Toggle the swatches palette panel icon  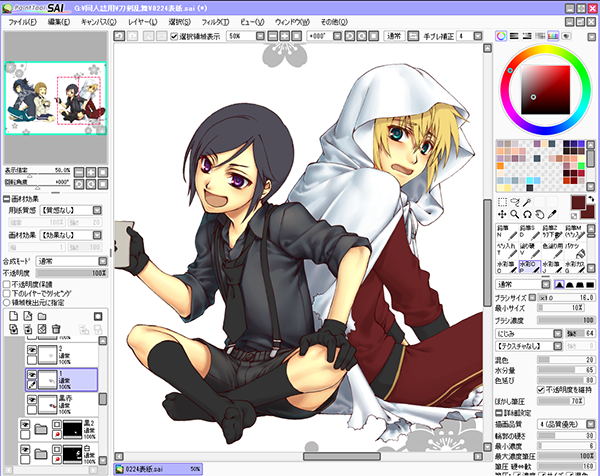553,36
